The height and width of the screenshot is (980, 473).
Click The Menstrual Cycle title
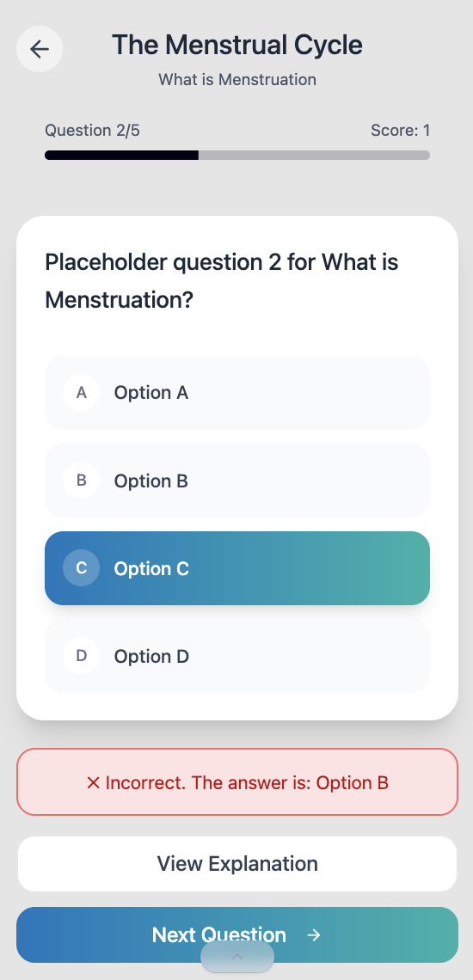coord(237,46)
